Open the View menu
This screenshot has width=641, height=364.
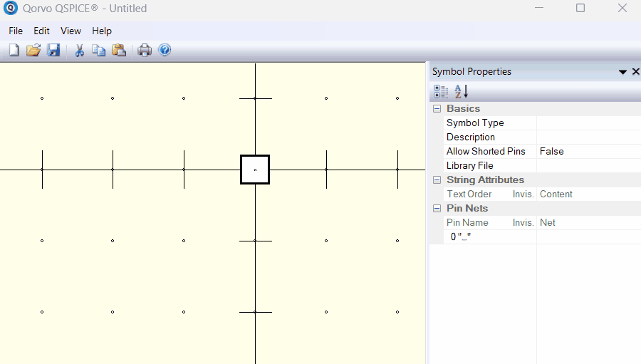pos(71,31)
